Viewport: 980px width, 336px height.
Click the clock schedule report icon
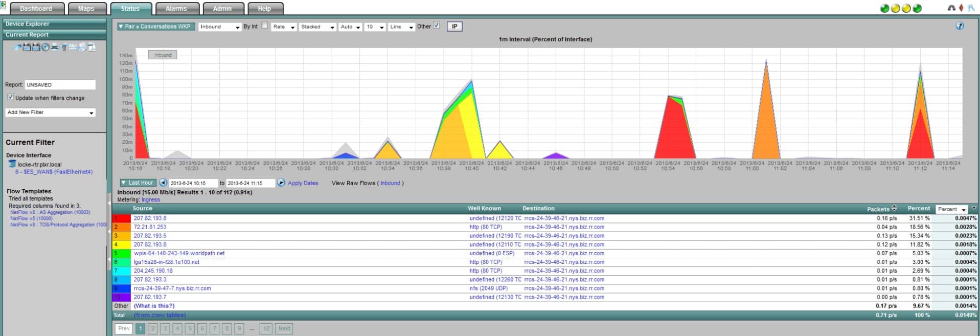[45, 47]
